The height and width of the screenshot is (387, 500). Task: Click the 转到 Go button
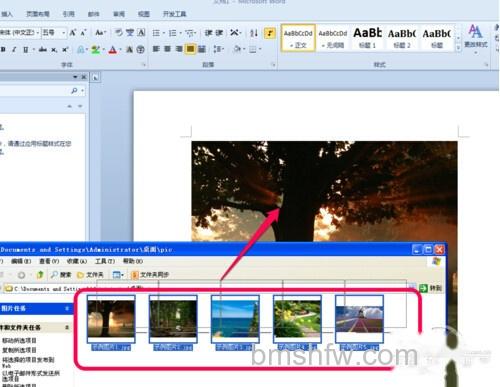[431, 288]
